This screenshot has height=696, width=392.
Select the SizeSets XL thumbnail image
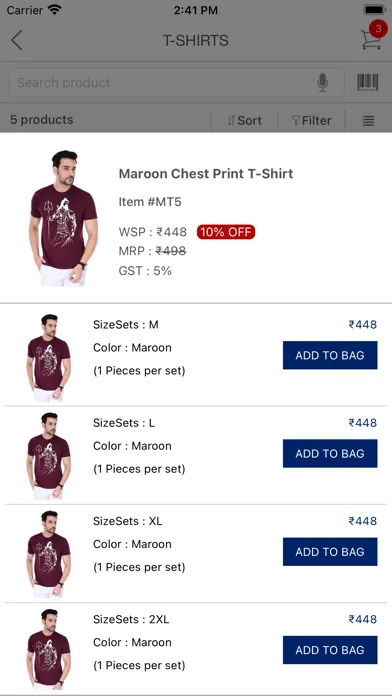pyautogui.click(x=48, y=554)
